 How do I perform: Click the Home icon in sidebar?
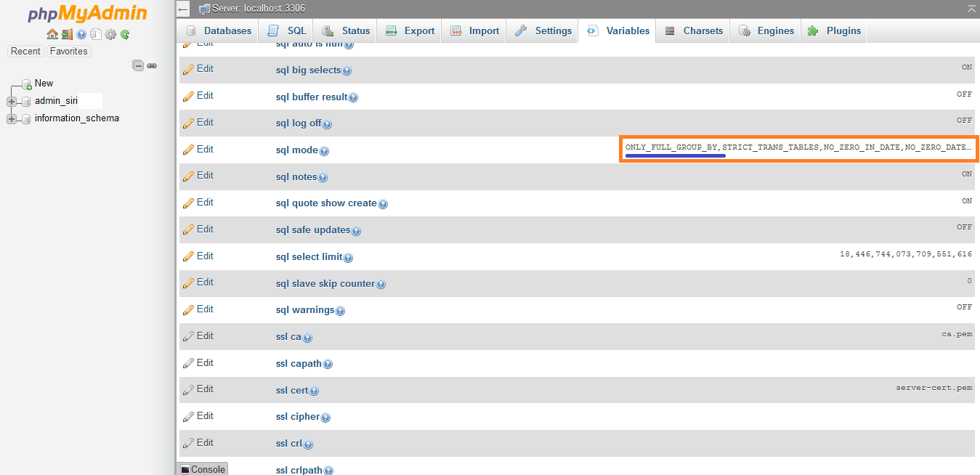[52, 34]
